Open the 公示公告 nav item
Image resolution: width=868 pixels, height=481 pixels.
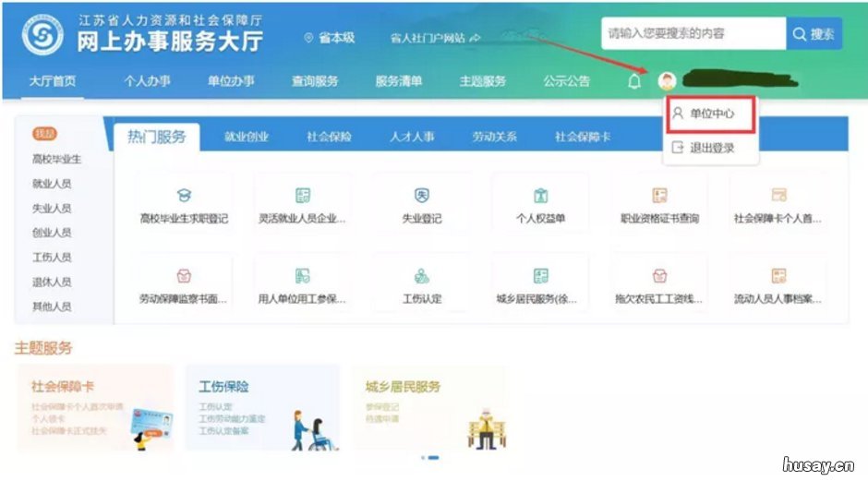click(566, 81)
